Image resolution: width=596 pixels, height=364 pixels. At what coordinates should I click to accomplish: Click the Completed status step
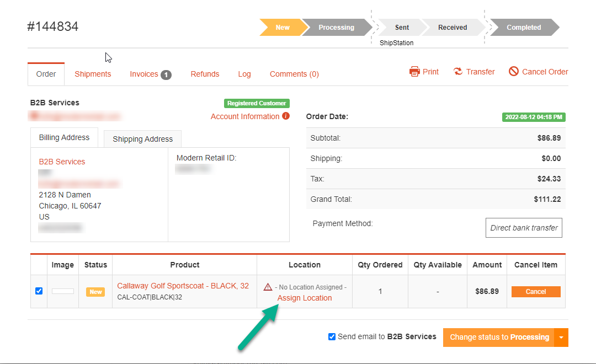(x=524, y=28)
